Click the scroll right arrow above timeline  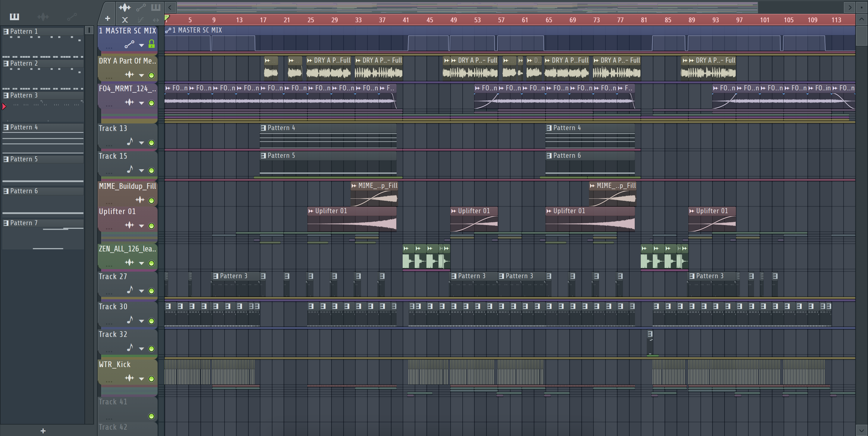(x=850, y=7)
